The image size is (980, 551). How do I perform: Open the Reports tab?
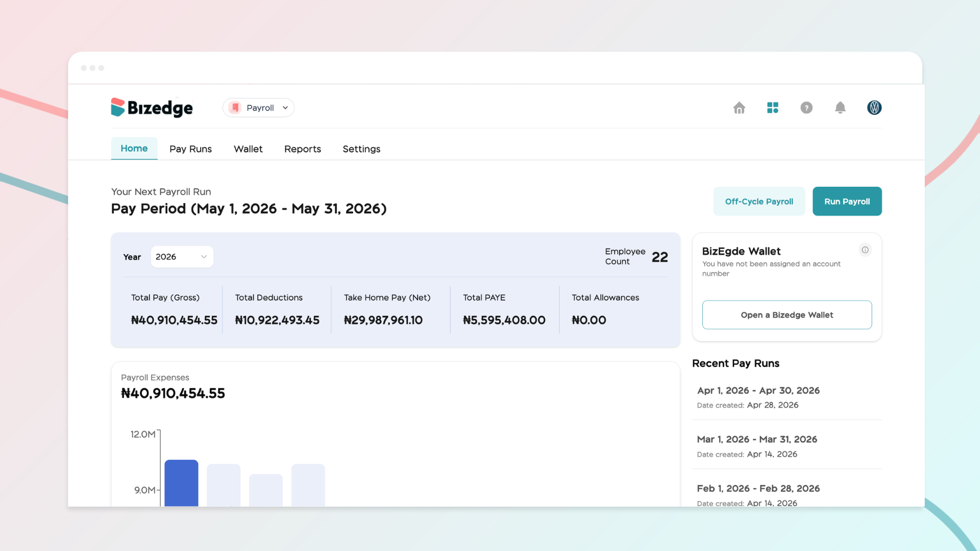click(303, 149)
